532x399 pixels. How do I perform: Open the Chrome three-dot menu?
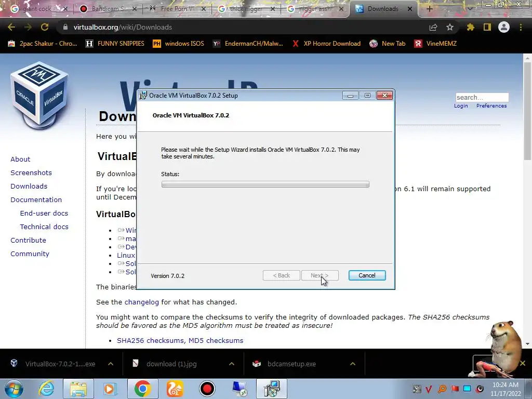(521, 27)
